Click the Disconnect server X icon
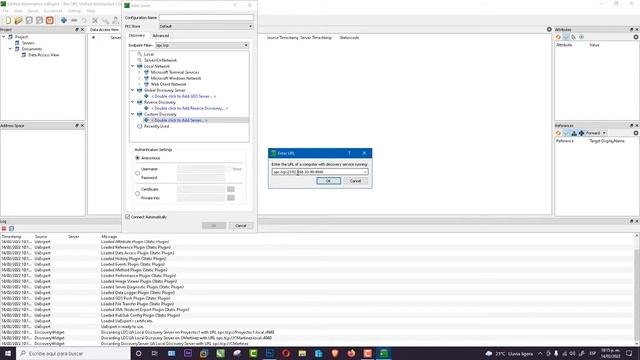 [x=95, y=20]
